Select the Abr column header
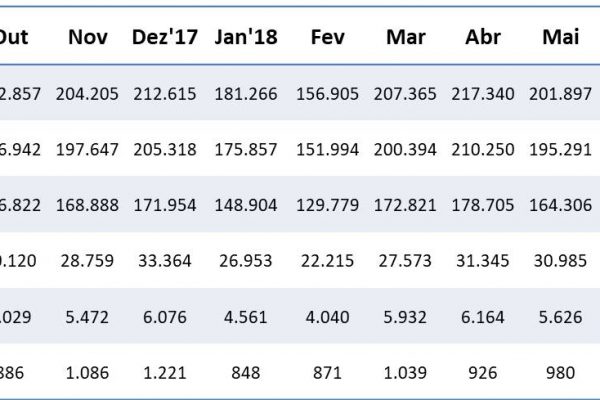 pyautogui.click(x=483, y=37)
